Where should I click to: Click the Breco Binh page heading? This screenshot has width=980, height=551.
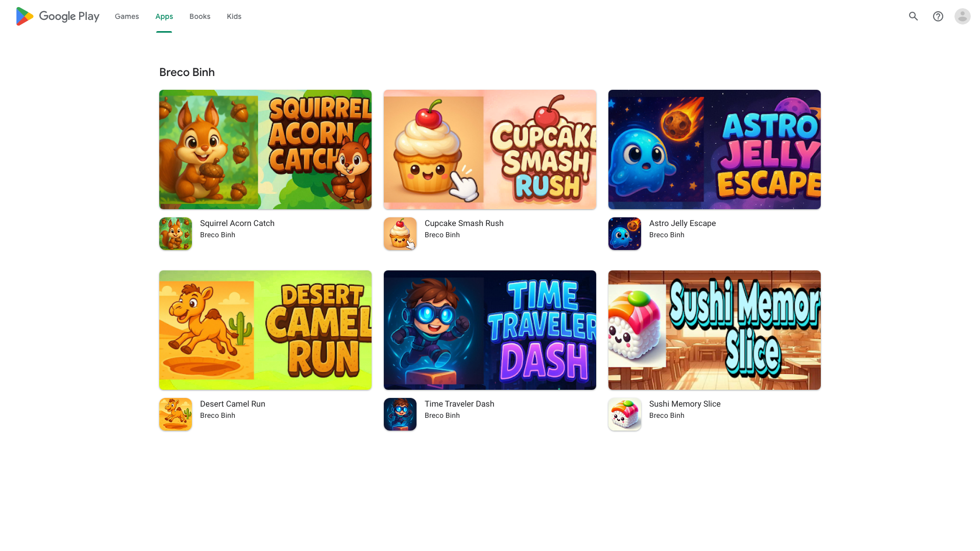(x=187, y=72)
